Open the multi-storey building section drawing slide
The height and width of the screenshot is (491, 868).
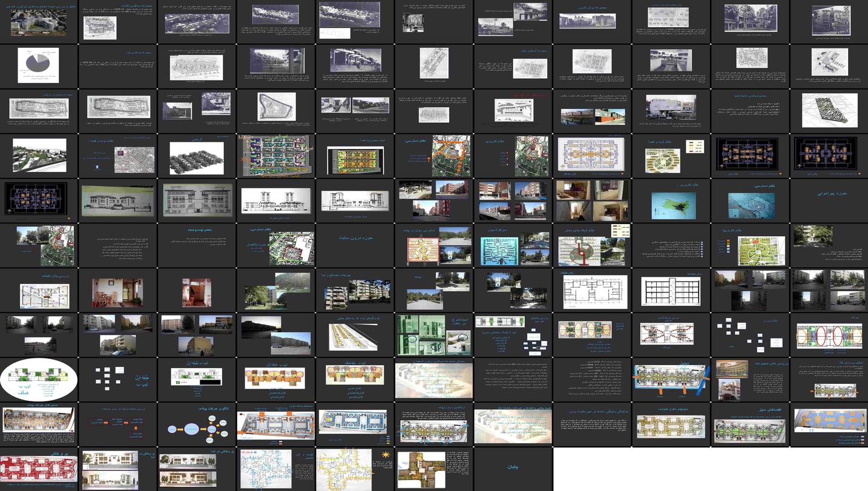coord(671,289)
